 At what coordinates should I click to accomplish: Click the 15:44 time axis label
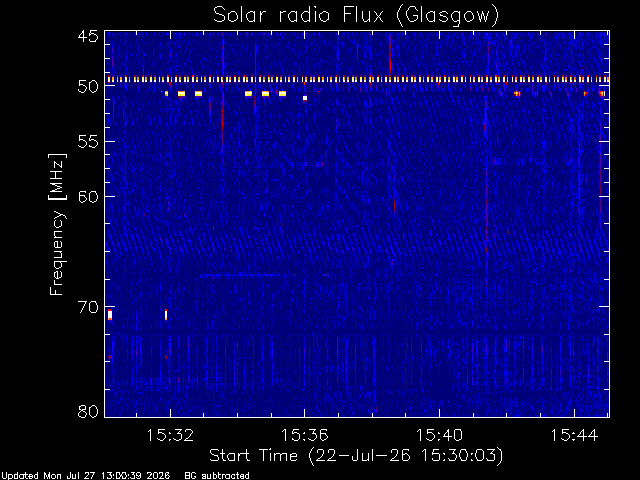coord(574,436)
